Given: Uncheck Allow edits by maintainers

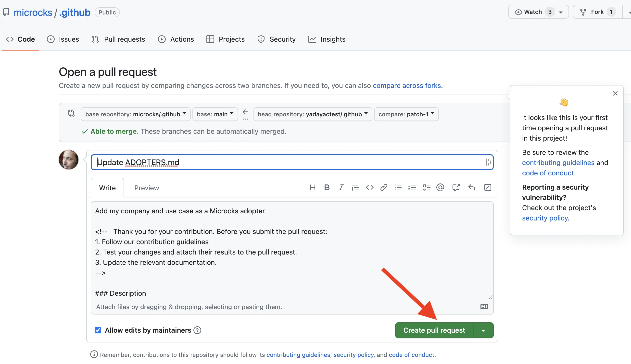Looking at the screenshot, I should pyautogui.click(x=98, y=330).
